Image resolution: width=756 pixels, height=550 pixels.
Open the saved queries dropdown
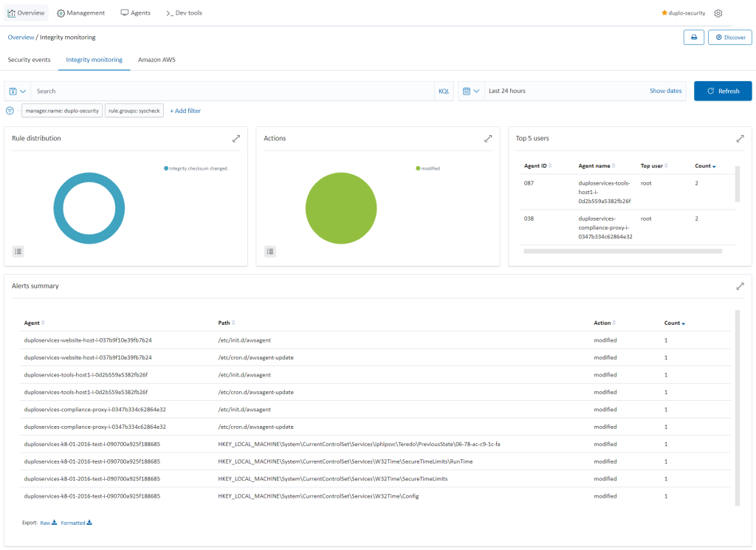[x=18, y=91]
